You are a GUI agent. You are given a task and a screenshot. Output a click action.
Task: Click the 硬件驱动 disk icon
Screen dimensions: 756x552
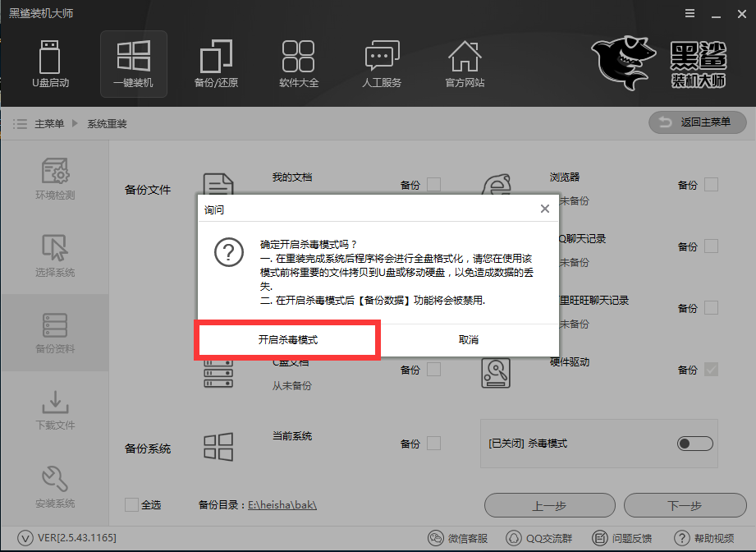(x=496, y=373)
